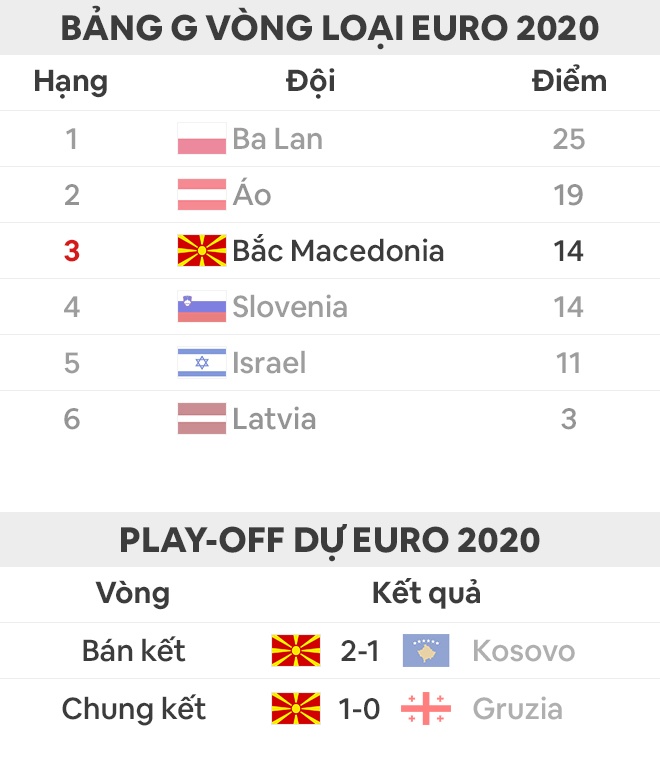The width and height of the screenshot is (660, 769).
Task: Click the 1-0 final score
Action: click(x=360, y=709)
